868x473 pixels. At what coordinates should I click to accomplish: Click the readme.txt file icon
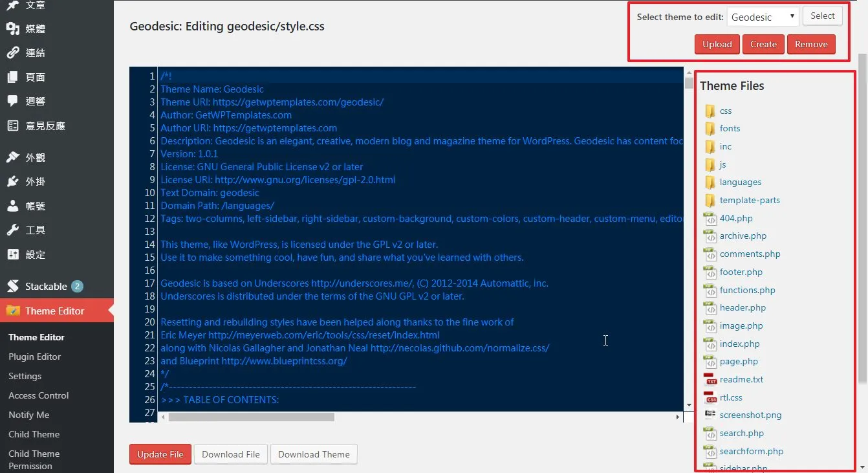[x=710, y=379]
